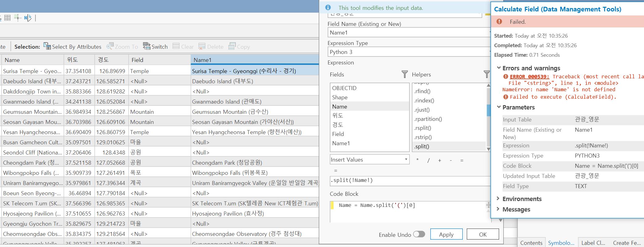Expand the Environments section

pyautogui.click(x=498, y=199)
